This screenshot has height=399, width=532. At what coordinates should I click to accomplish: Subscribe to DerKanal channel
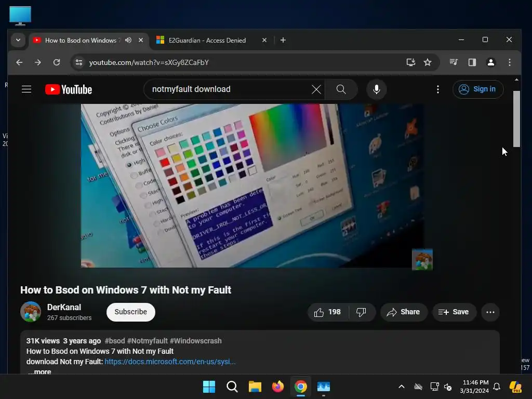tap(130, 312)
